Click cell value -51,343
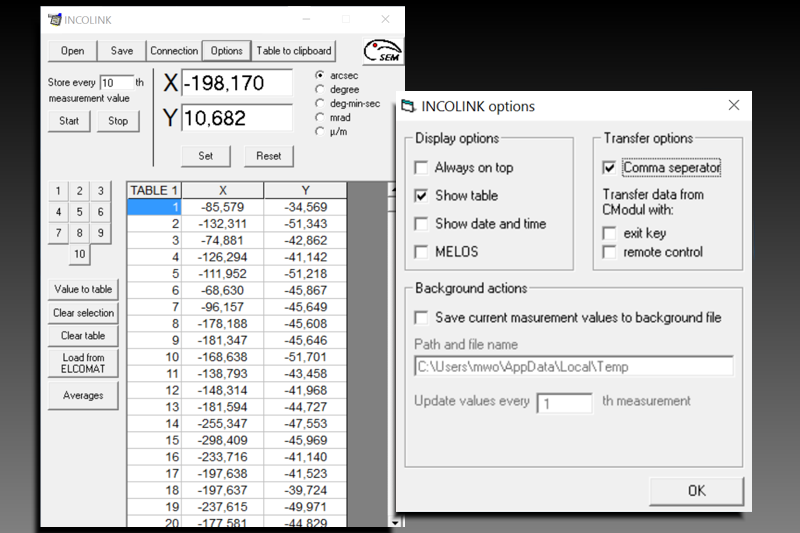This screenshot has width=800, height=533. pyautogui.click(x=306, y=224)
